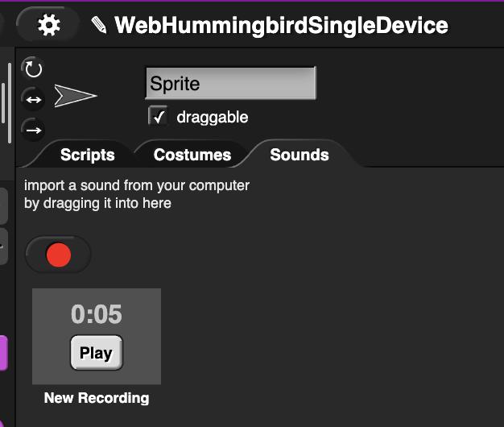Click the sprite arrow direction thumbnail
The height and width of the screenshot is (427, 504).
(75, 97)
